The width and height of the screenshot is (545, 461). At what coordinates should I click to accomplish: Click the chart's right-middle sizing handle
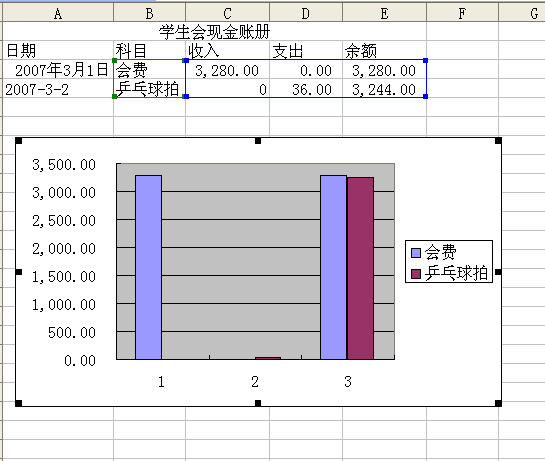(498, 272)
